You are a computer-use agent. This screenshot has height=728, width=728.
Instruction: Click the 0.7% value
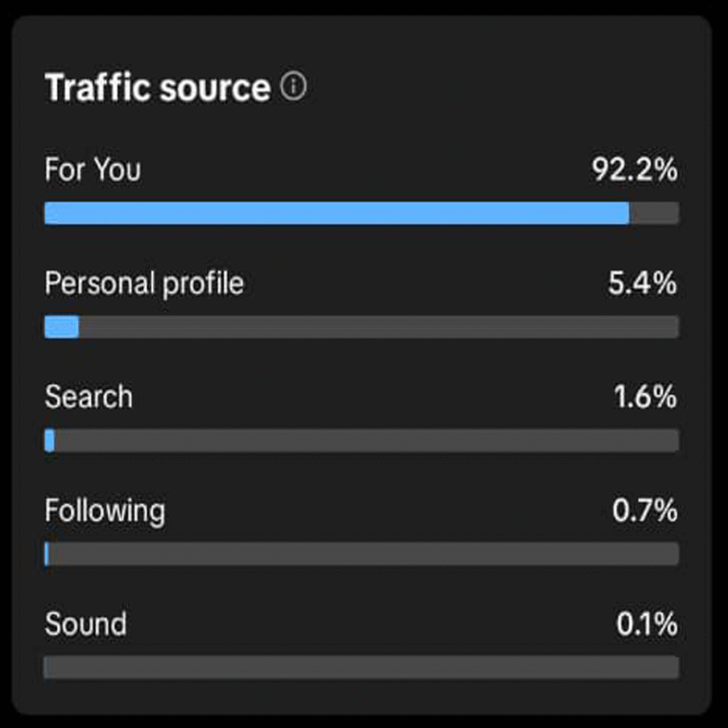coord(645,510)
